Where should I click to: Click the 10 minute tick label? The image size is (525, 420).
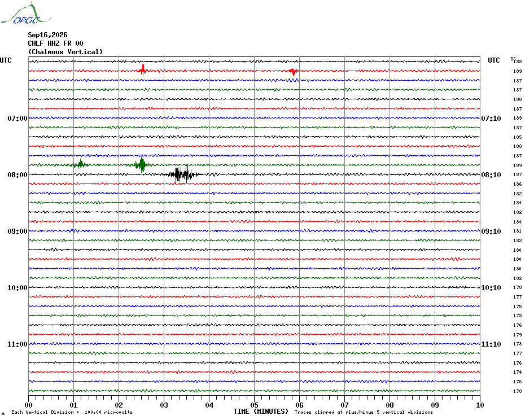pyautogui.click(x=480, y=405)
